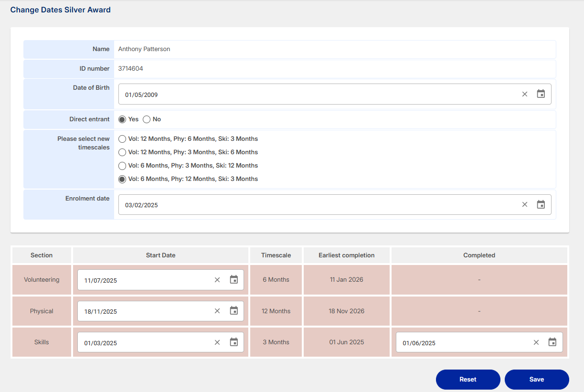Clear the Skills completed date

click(x=536, y=342)
